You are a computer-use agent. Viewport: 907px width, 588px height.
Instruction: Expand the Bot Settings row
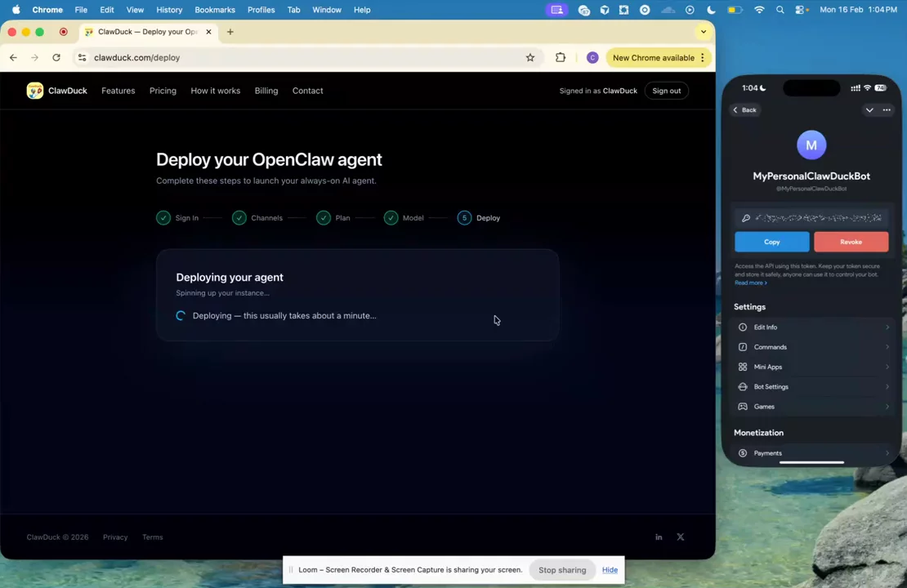(x=811, y=387)
